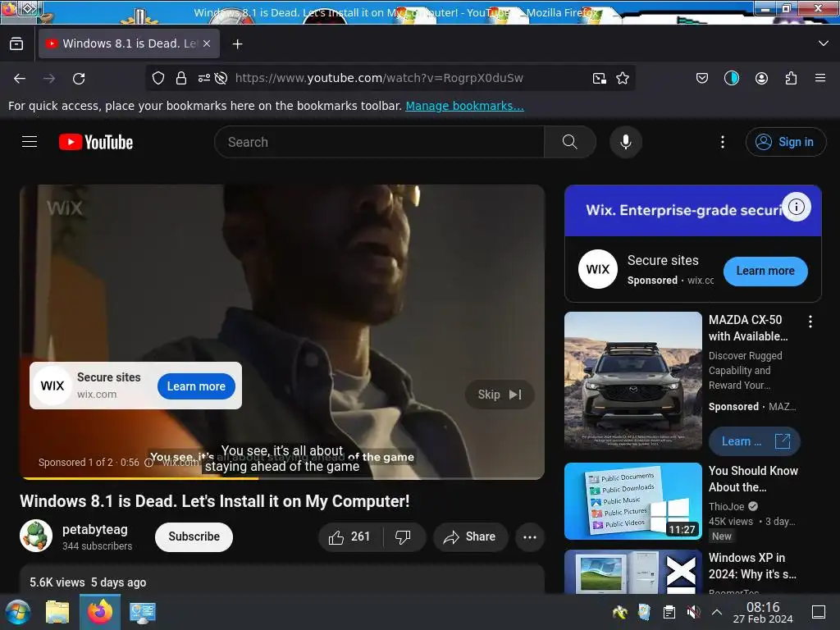Expand hidden system tray icons arrow

click(x=717, y=612)
